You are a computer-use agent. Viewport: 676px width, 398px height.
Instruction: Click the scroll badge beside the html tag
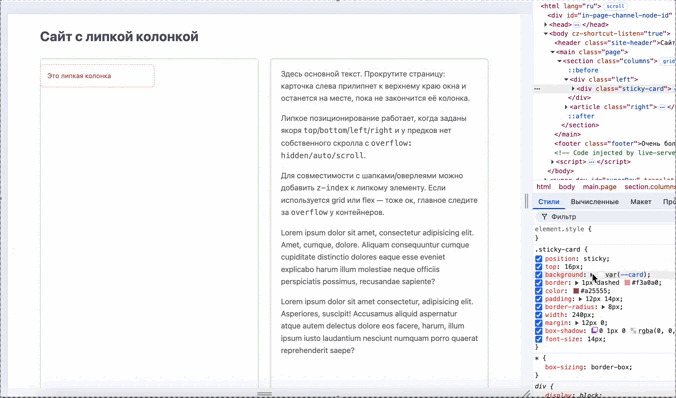click(615, 6)
